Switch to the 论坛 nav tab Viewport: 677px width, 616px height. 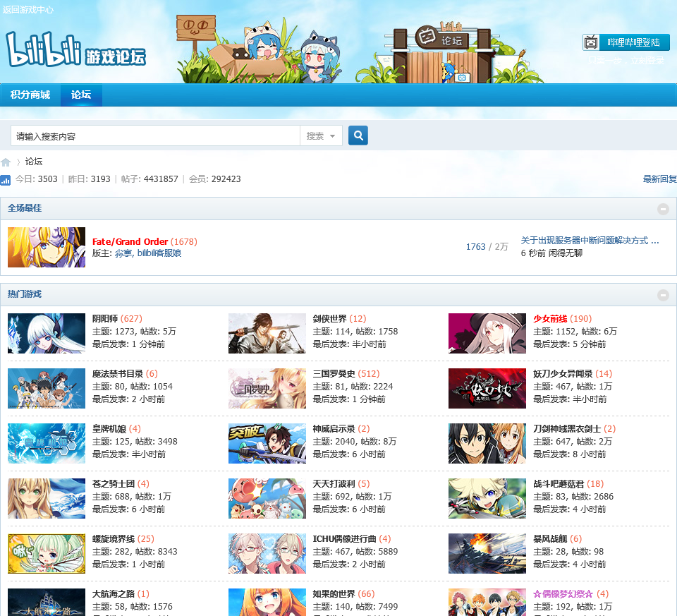point(81,95)
